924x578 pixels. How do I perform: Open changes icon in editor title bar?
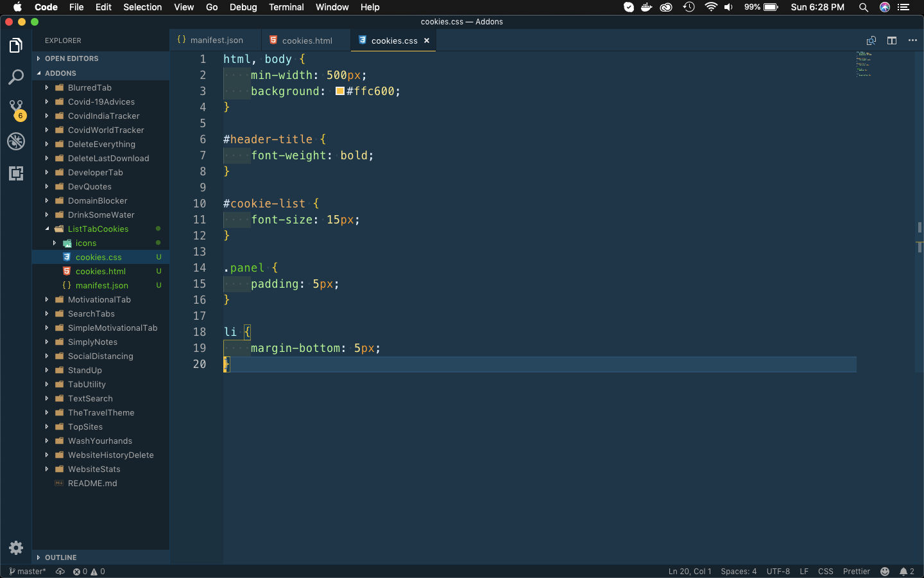(871, 40)
